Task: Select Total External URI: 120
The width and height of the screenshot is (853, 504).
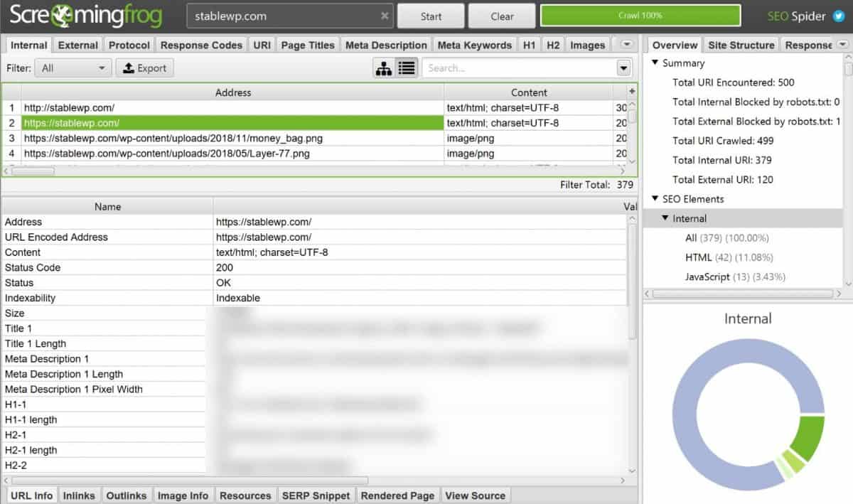Action: [x=723, y=180]
